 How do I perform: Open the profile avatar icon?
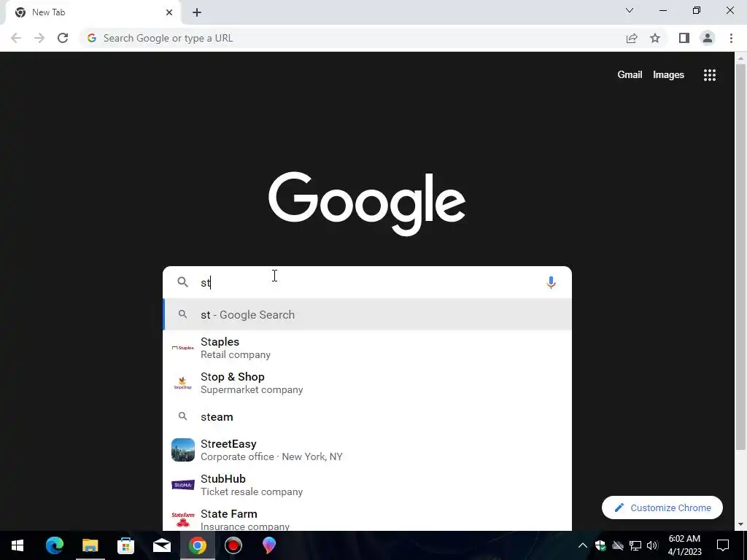[708, 38]
